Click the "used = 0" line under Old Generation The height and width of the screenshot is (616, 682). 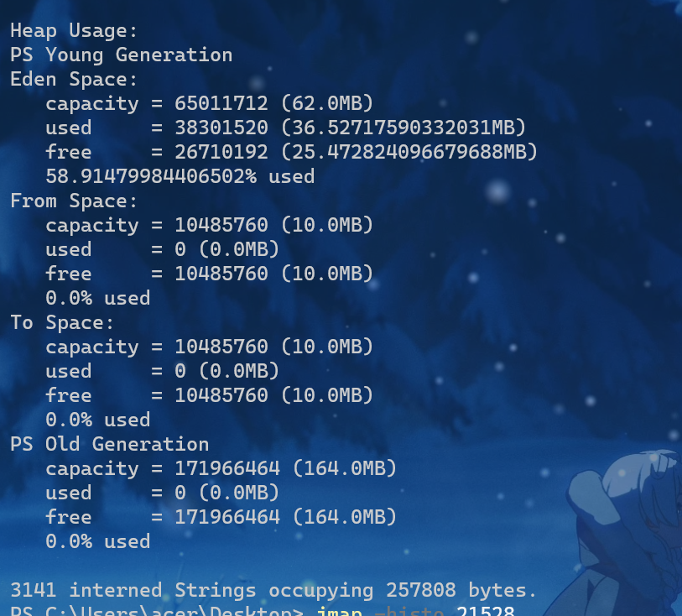pos(162,493)
